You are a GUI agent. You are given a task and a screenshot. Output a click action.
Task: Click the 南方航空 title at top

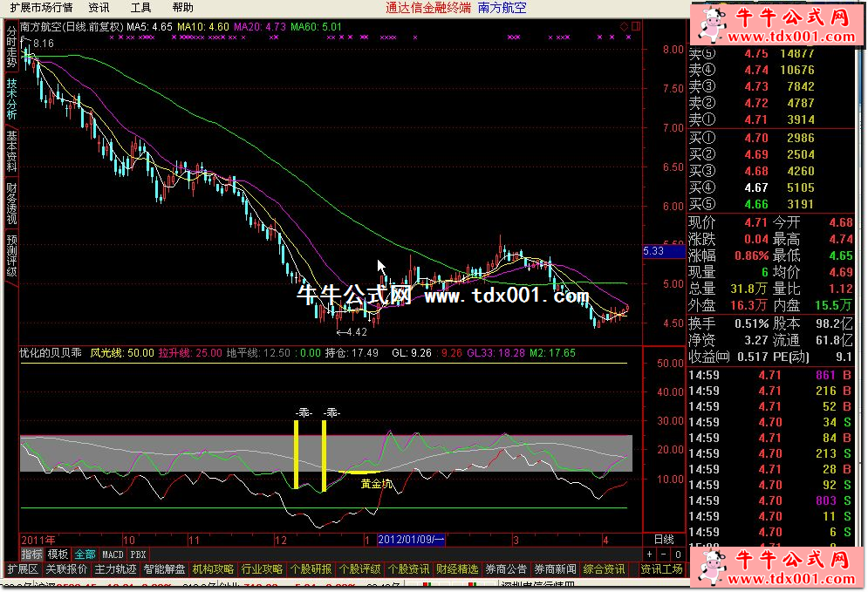coord(502,8)
